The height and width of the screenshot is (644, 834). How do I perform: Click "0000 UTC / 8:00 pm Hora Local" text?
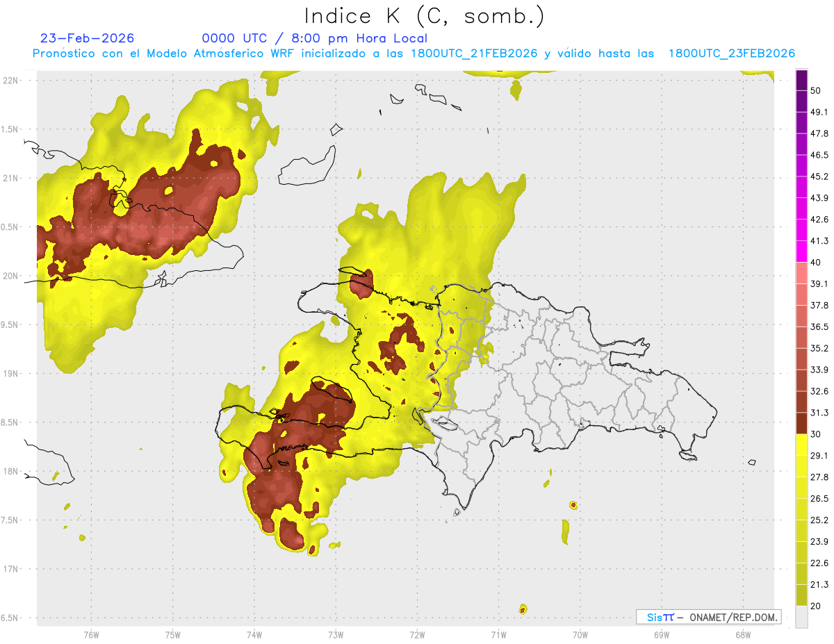(315, 38)
